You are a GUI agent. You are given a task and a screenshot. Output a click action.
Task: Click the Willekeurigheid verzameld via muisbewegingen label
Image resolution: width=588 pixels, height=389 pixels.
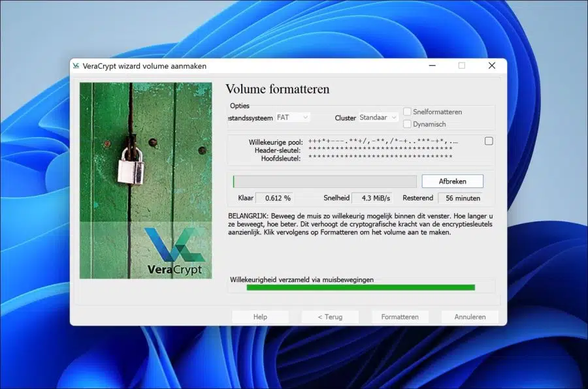302,279
